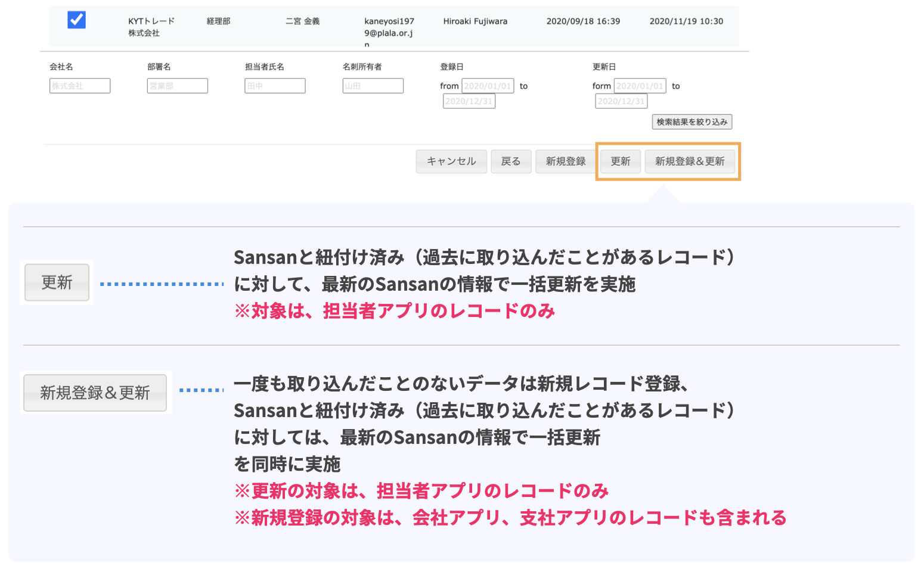Image resolution: width=924 pixels, height=572 pixels.
Task: Select the 担当者氏名 input field
Action: coord(275,86)
